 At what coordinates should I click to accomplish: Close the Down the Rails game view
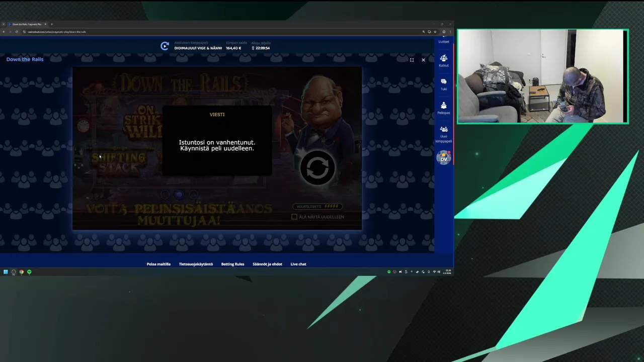(423, 60)
